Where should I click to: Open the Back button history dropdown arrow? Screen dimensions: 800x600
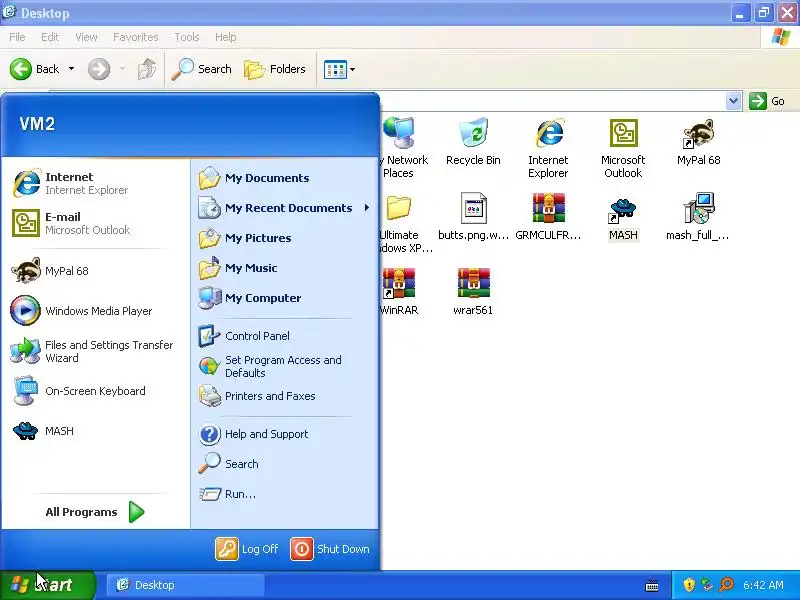[71, 69]
